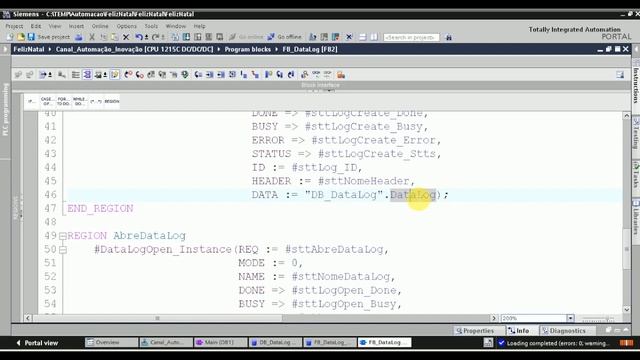The height and width of the screenshot is (360, 640).
Task: Click the Split editor horizontally icon
Action: tap(362, 37)
